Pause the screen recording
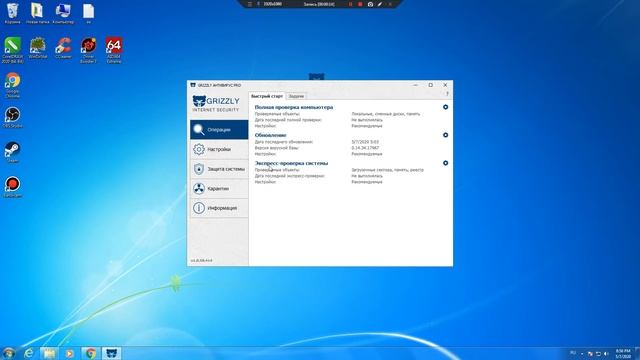 350,4
